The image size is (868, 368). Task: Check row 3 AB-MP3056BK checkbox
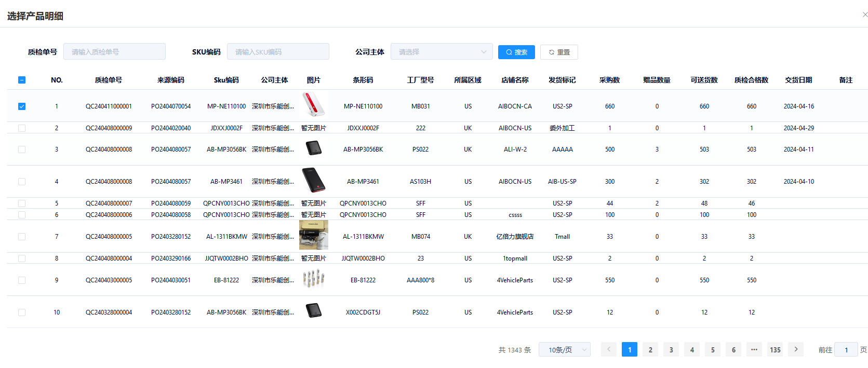click(x=22, y=149)
